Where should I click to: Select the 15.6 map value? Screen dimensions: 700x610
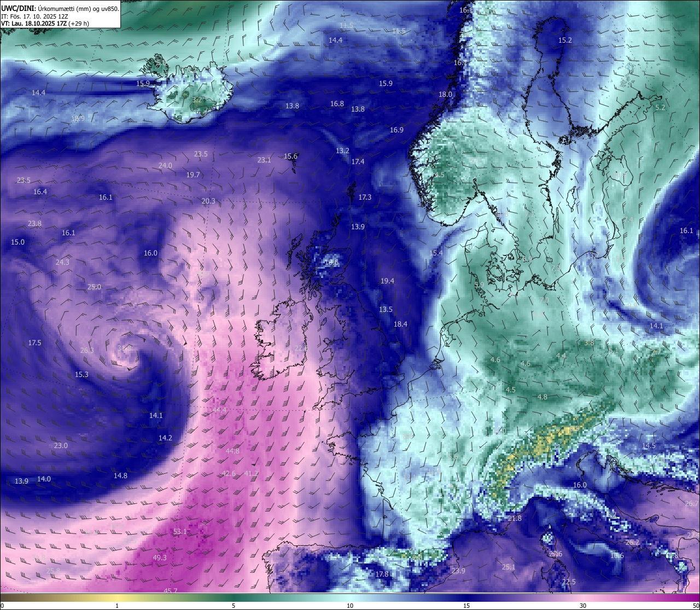290,156
